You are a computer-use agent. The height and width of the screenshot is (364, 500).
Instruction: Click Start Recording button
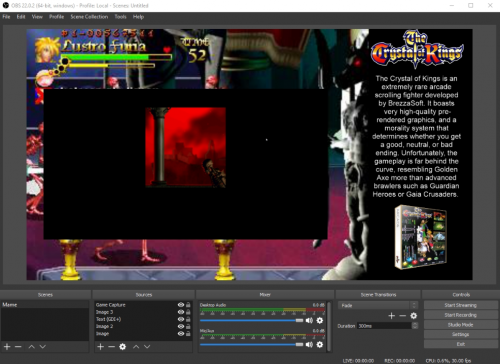(461, 315)
